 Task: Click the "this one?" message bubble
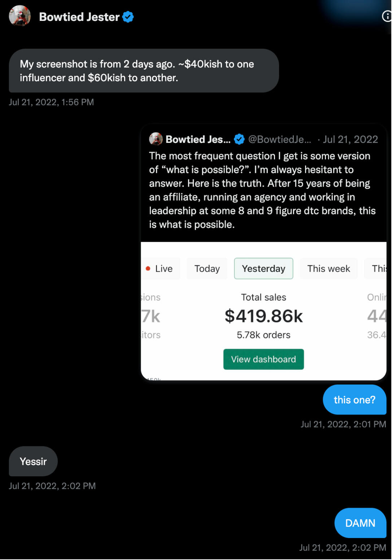coord(354,400)
